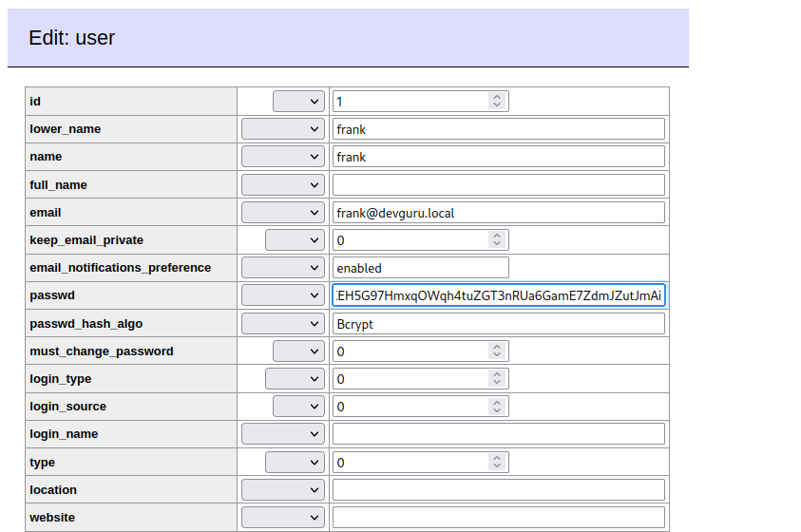This screenshot has height=532, width=801.
Task: Click the email_notifications_preference field showing enabled
Action: click(420, 268)
